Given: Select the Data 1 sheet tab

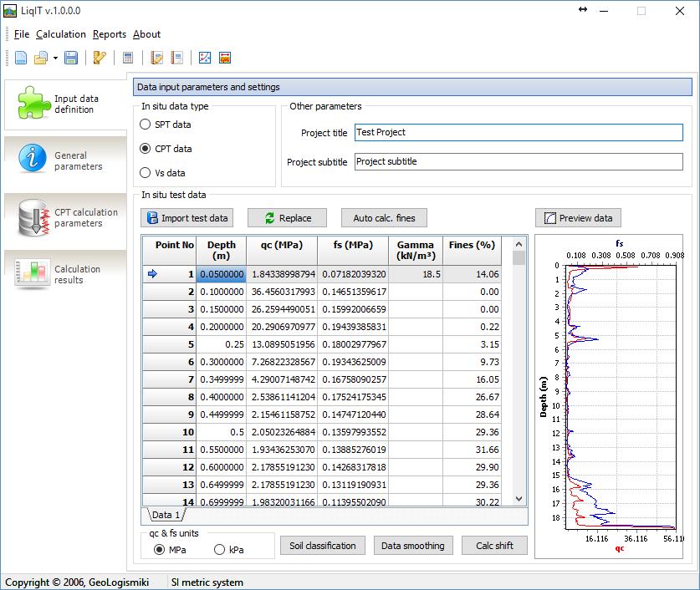Looking at the screenshot, I should click(166, 515).
